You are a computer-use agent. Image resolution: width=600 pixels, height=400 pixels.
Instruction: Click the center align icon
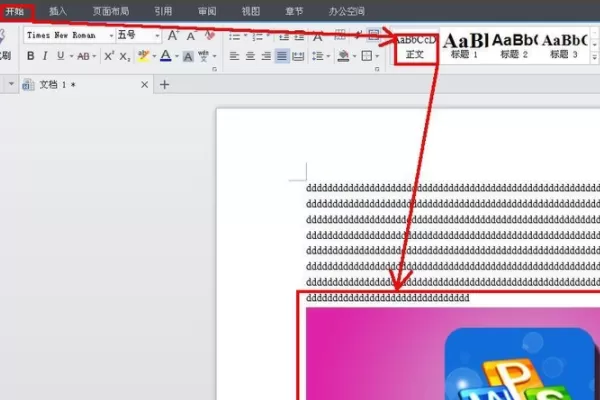[250, 56]
